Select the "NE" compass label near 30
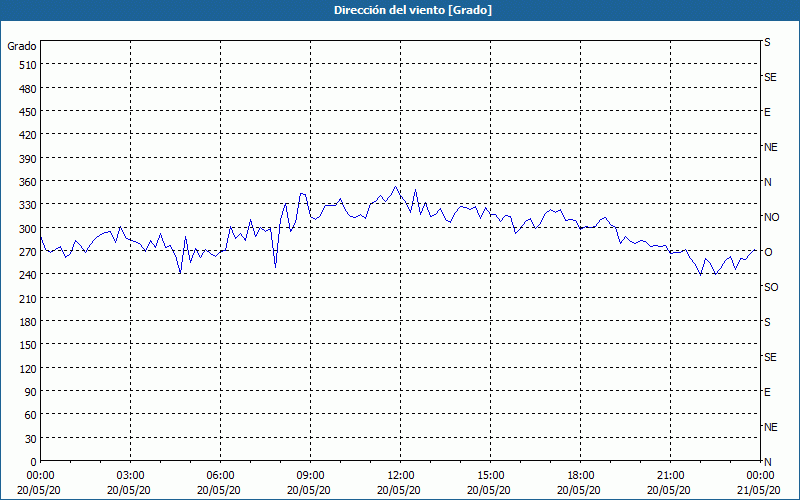The height and width of the screenshot is (500, 800). [x=771, y=427]
